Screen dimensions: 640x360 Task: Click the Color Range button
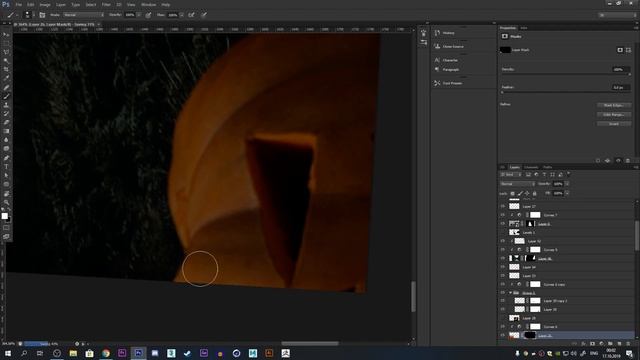(614, 115)
